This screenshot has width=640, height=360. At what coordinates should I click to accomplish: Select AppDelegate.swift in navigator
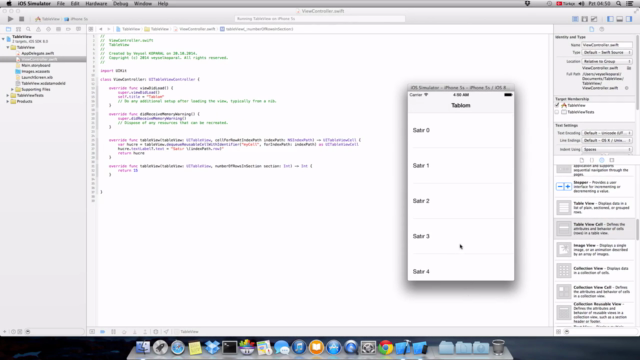coord(37,53)
